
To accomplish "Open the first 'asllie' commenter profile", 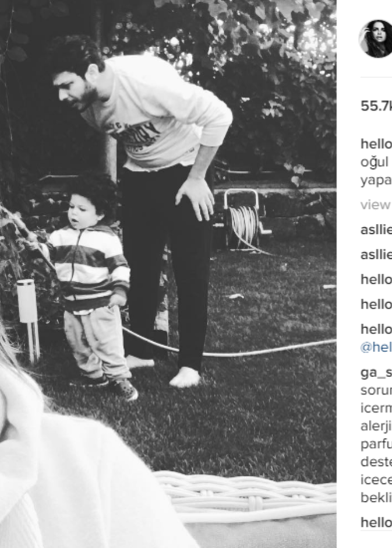I will [x=376, y=230].
